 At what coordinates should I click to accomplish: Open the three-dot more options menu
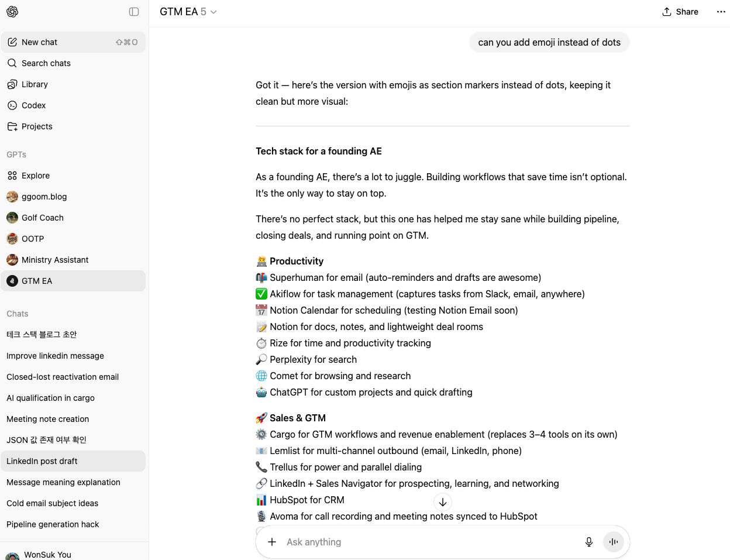[x=721, y=12]
